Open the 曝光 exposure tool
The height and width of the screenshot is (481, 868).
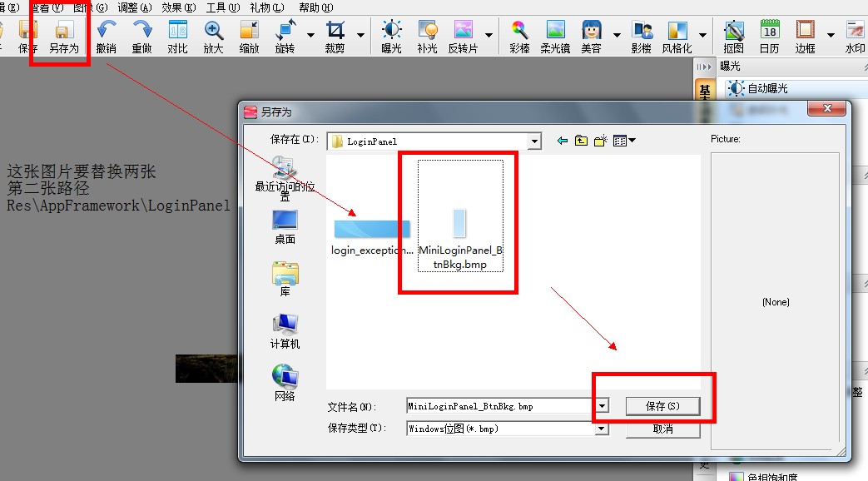[391, 37]
